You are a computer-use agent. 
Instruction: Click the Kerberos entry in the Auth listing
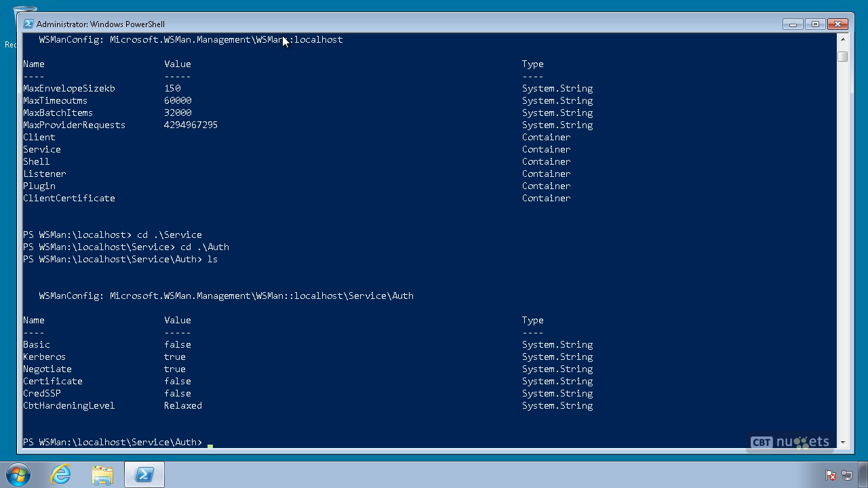point(44,357)
